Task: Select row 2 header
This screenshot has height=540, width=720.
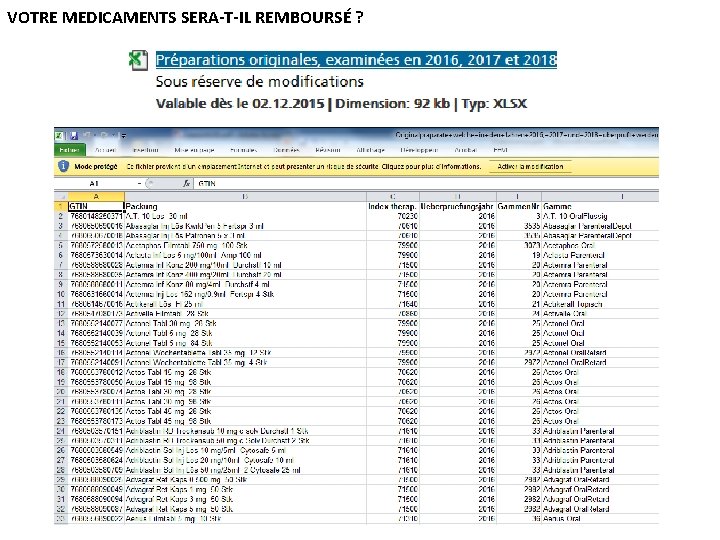Action: [x=61, y=216]
